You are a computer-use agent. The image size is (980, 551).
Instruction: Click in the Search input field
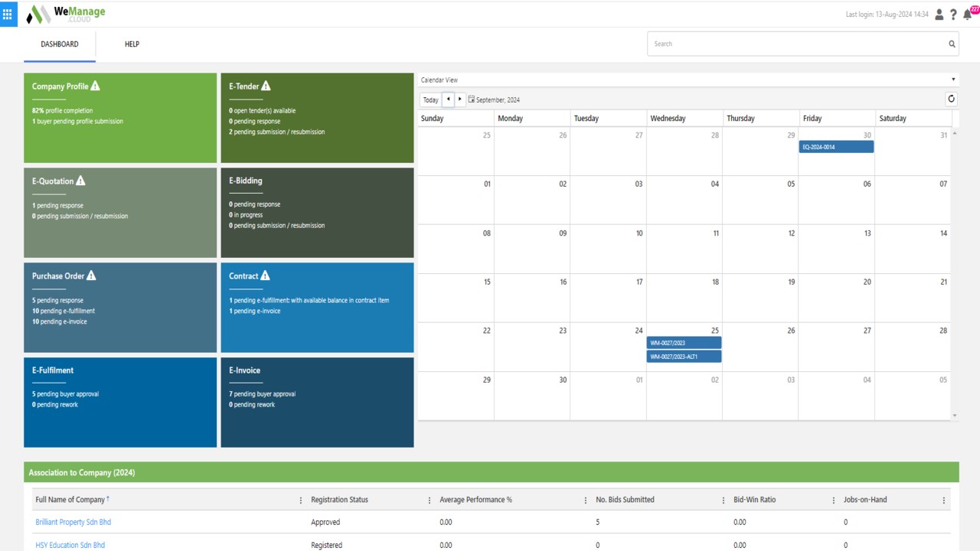click(796, 44)
